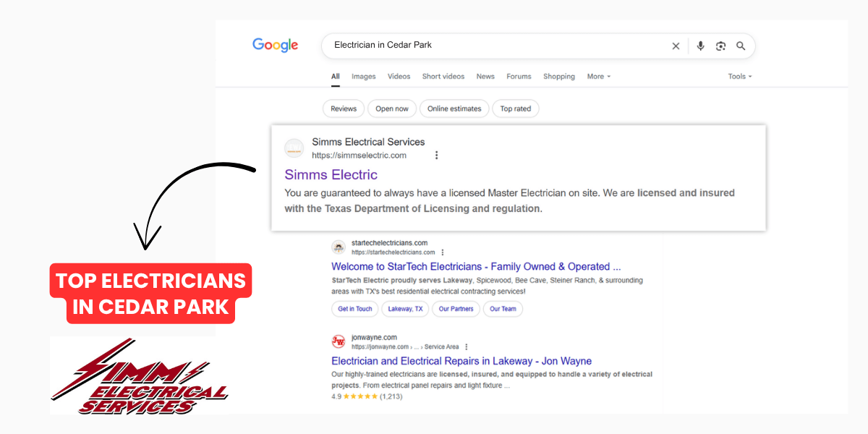Click the https://startechelectricians.com URL

pyautogui.click(x=393, y=252)
